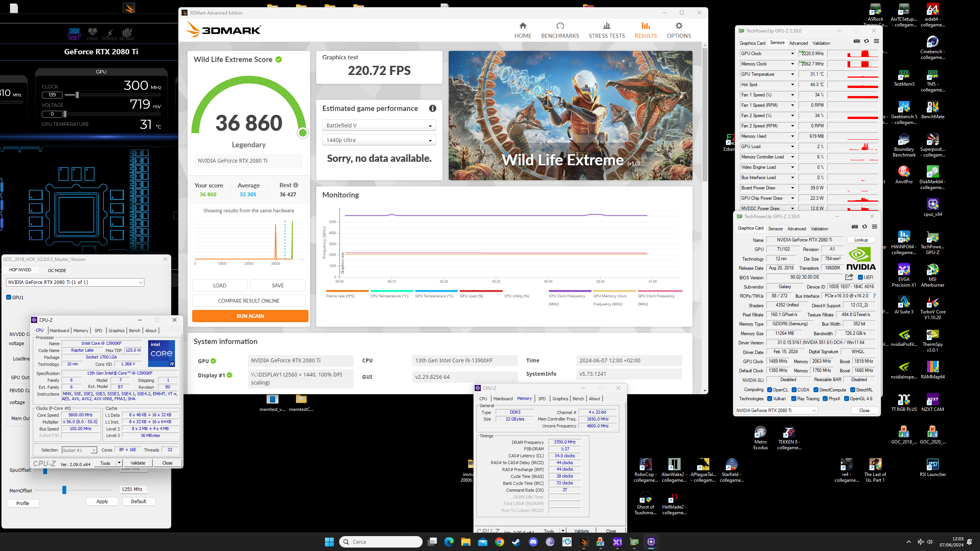The height and width of the screenshot is (551, 980).
Task: Open Memory Clock sensor dropdown in GPU-Z
Action: 792,64
